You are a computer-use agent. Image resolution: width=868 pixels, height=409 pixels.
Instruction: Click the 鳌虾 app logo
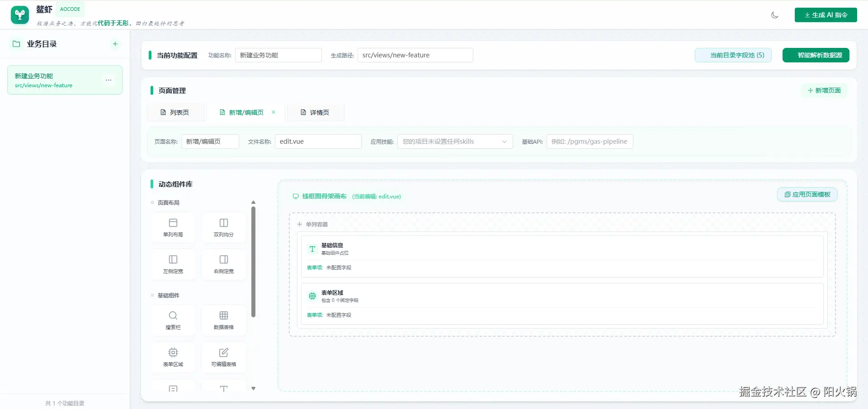click(x=20, y=15)
